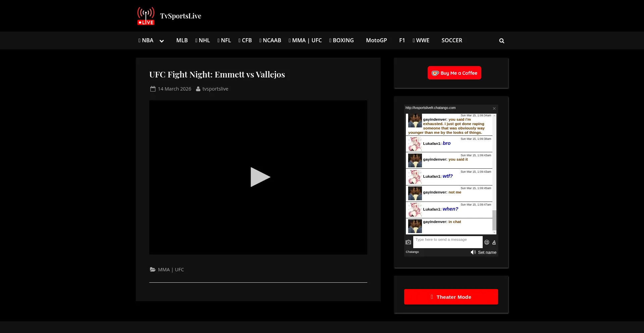Click gayindenver's avatar beside "in chat"

pyautogui.click(x=415, y=226)
